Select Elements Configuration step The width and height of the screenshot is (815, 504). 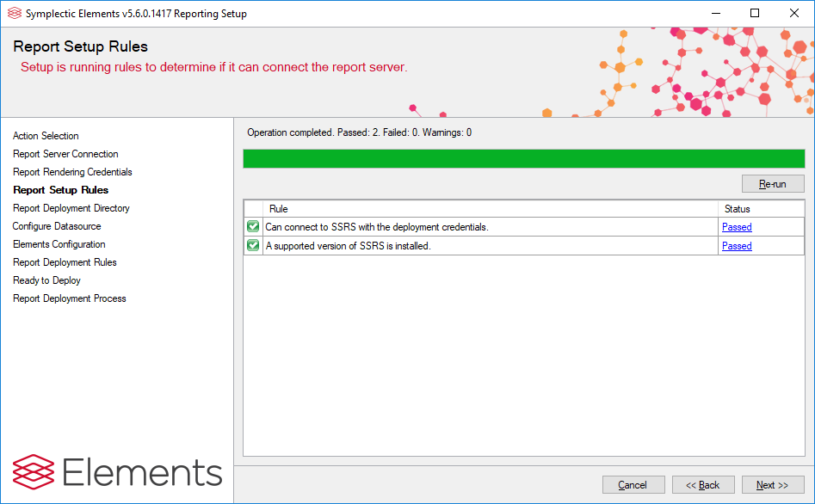pyautogui.click(x=59, y=244)
